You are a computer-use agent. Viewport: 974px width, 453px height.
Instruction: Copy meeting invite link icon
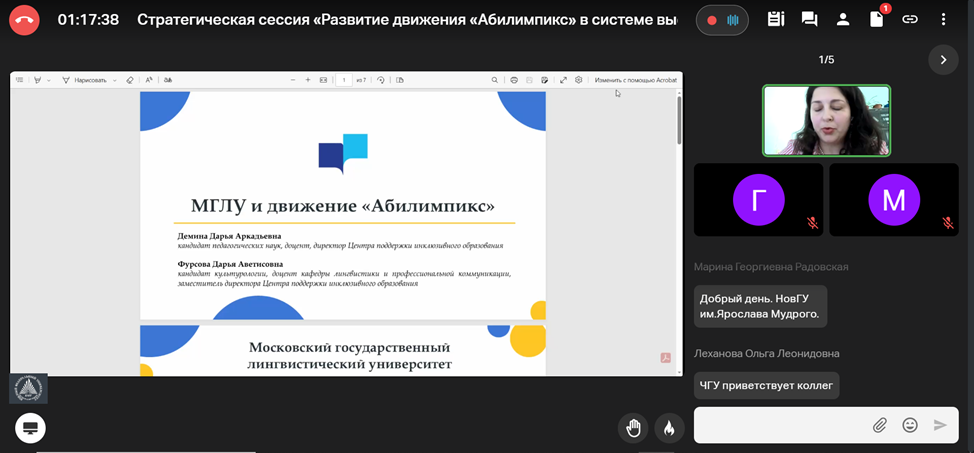click(x=909, y=19)
